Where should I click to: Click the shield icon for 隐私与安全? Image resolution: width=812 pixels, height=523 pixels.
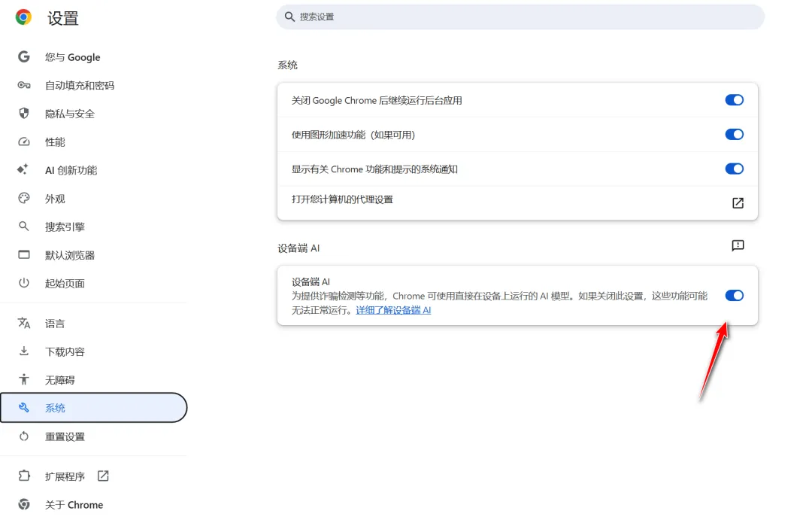tap(24, 113)
